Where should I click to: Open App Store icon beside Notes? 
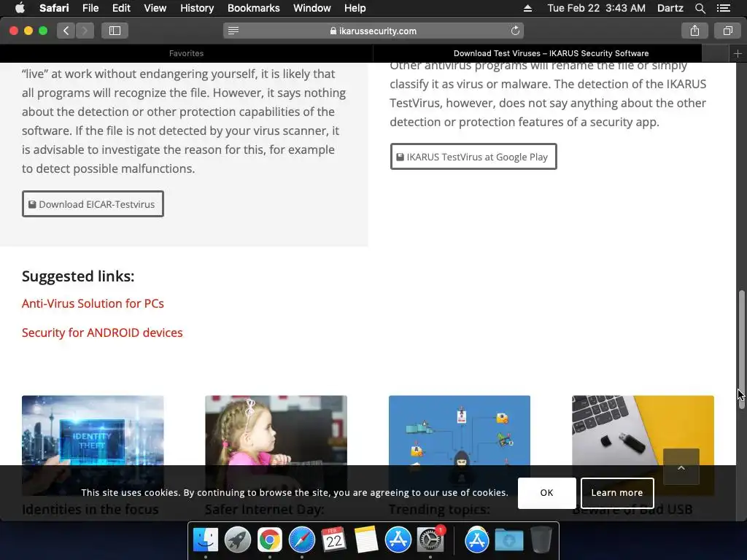pyautogui.click(x=398, y=540)
